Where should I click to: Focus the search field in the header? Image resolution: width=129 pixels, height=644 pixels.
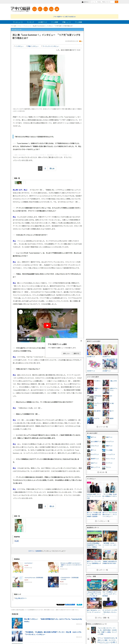click(102, 2)
